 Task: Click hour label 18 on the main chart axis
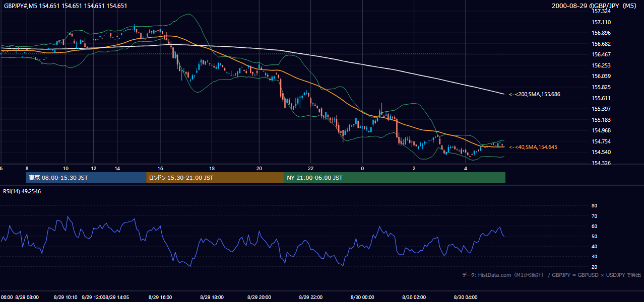pyautogui.click(x=212, y=168)
